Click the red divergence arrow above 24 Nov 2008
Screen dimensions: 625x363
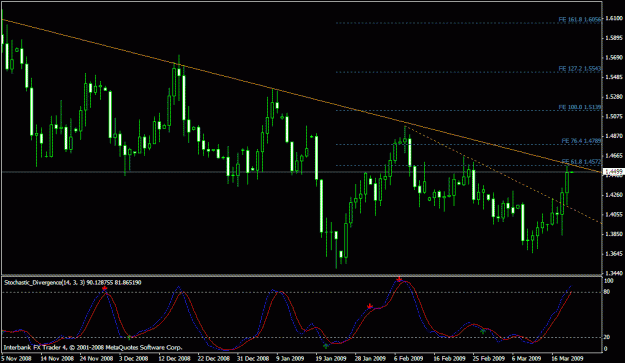pos(104,288)
